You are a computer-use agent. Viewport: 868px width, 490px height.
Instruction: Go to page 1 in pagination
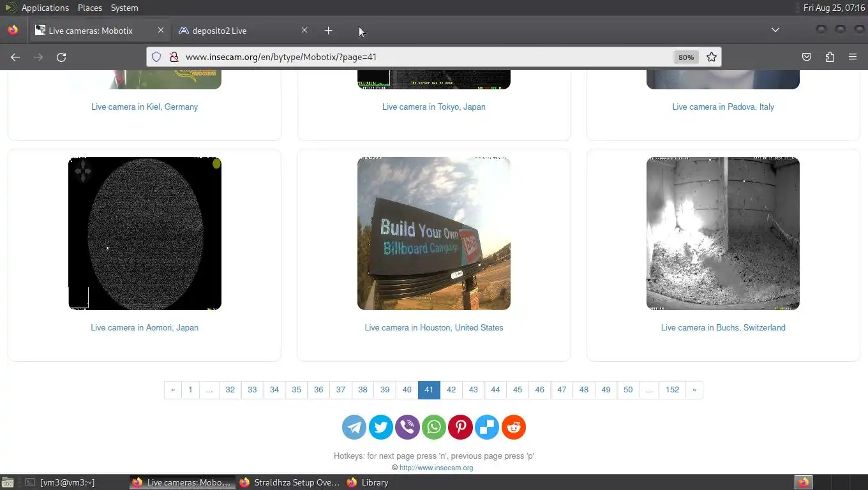click(x=190, y=390)
